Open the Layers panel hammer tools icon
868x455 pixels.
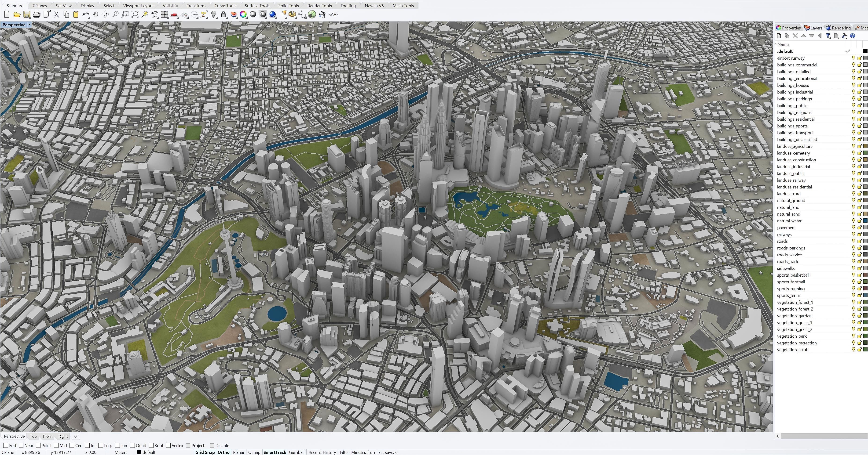point(844,36)
